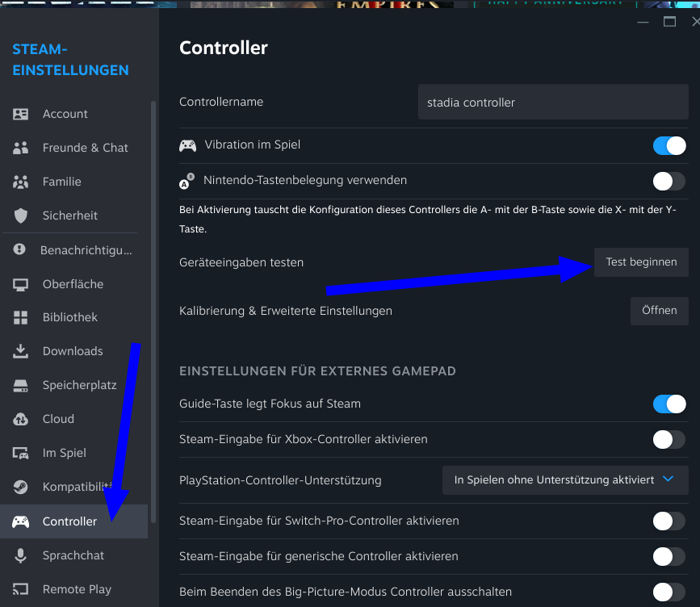The image size is (700, 607).
Task: Open Remote Play settings
Action: tap(73, 589)
